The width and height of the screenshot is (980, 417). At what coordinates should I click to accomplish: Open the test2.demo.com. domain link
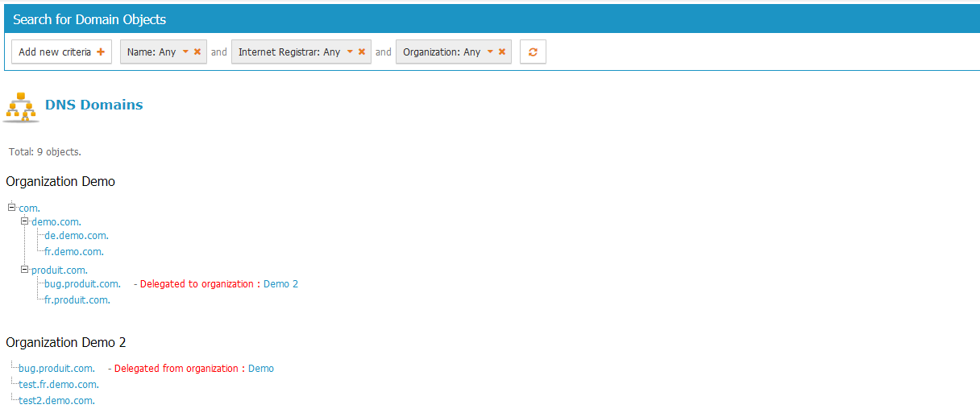click(x=57, y=401)
